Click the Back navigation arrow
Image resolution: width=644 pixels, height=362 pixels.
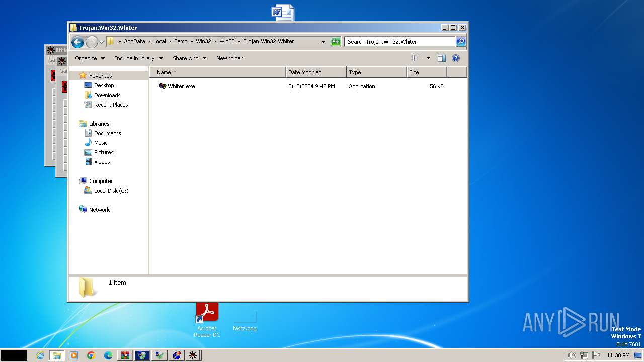77,42
